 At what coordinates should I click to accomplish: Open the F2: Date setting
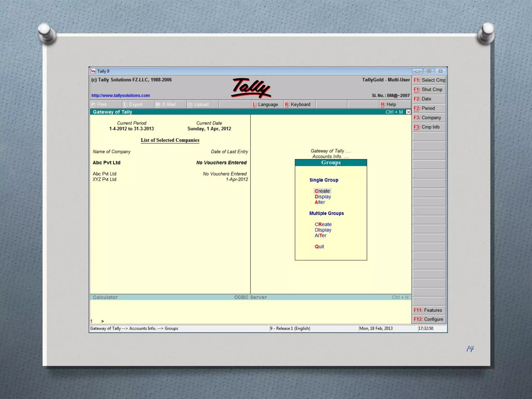pos(429,99)
